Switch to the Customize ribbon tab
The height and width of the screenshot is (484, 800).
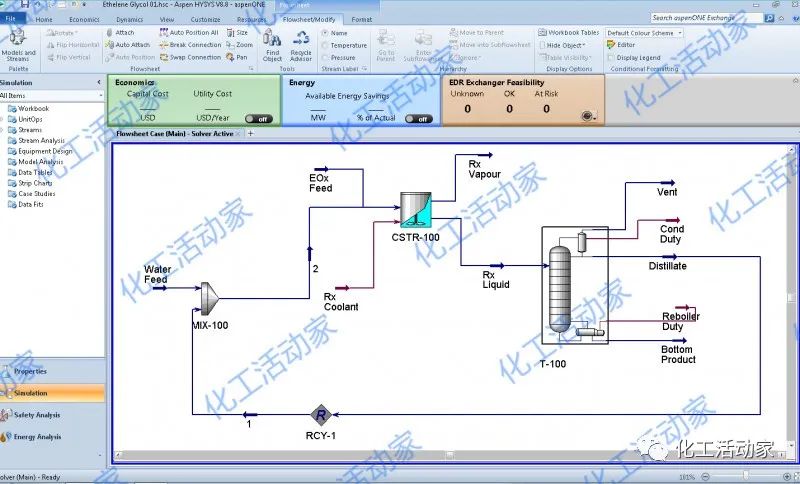[206, 19]
